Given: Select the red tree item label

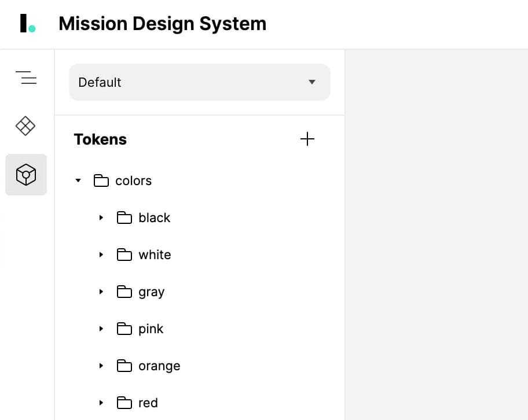Looking at the screenshot, I should point(148,403).
